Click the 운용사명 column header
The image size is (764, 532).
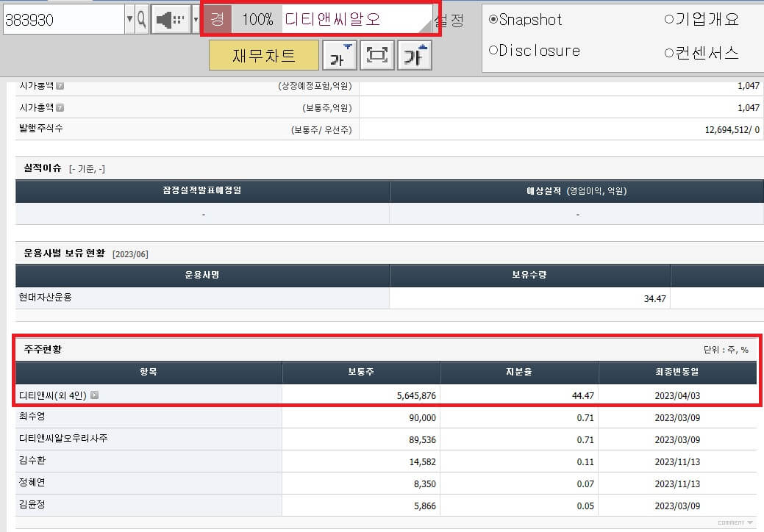[x=202, y=275]
